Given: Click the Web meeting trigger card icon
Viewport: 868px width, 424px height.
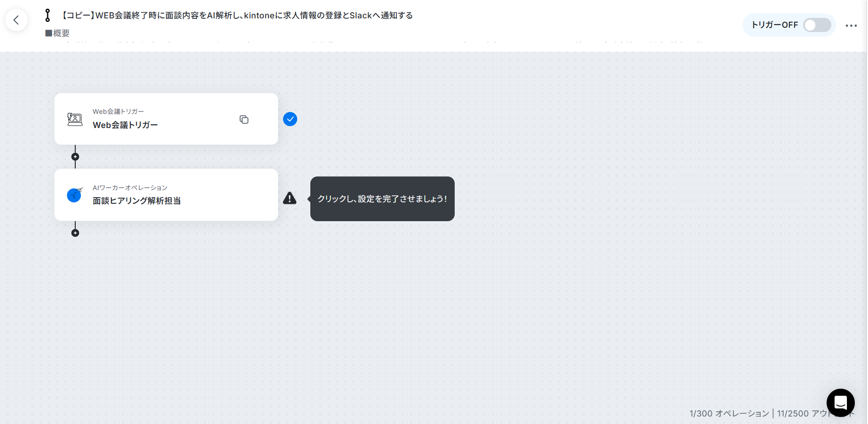Looking at the screenshot, I should (x=75, y=119).
